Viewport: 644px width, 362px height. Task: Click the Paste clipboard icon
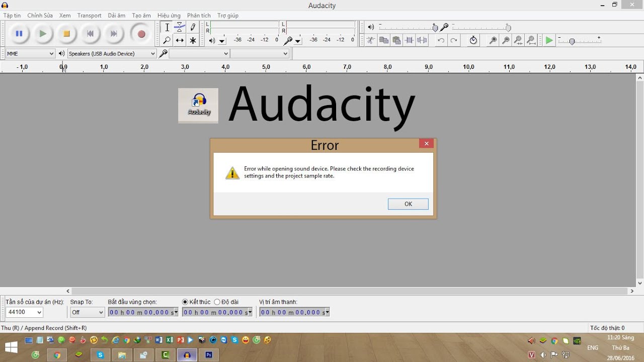[396, 40]
